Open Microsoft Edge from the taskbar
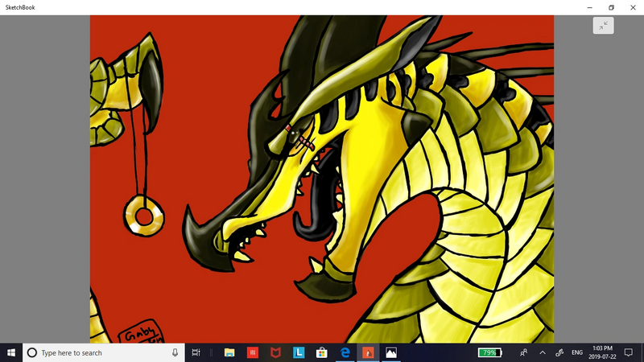This screenshot has width=644, height=362. pos(345,352)
